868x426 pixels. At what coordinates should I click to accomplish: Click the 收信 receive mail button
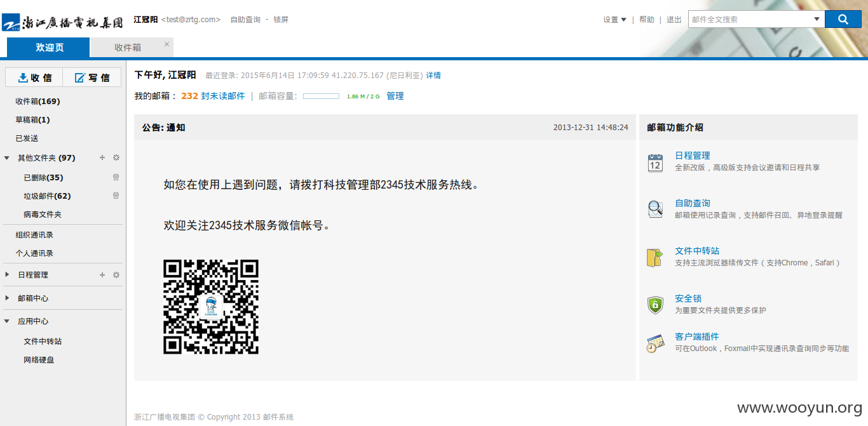point(35,77)
